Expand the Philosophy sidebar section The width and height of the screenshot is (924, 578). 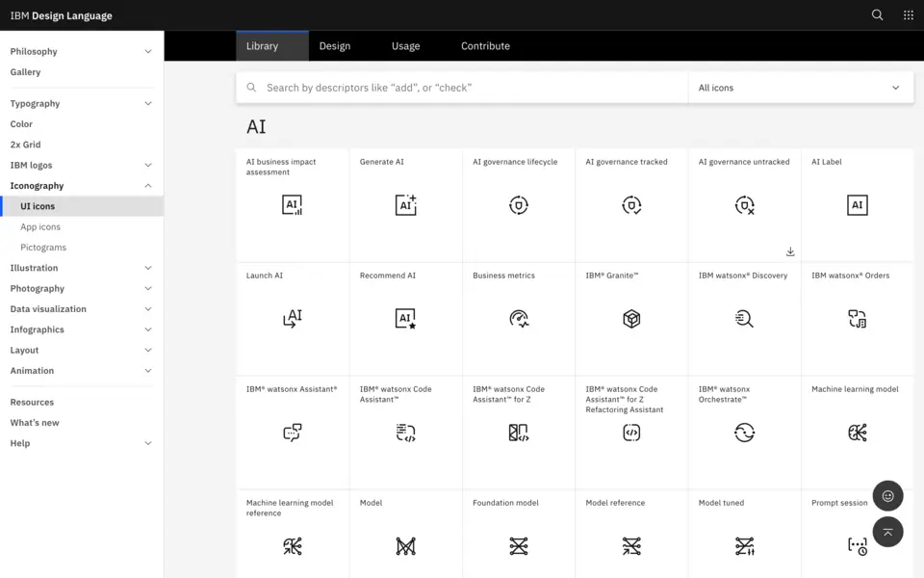81,51
